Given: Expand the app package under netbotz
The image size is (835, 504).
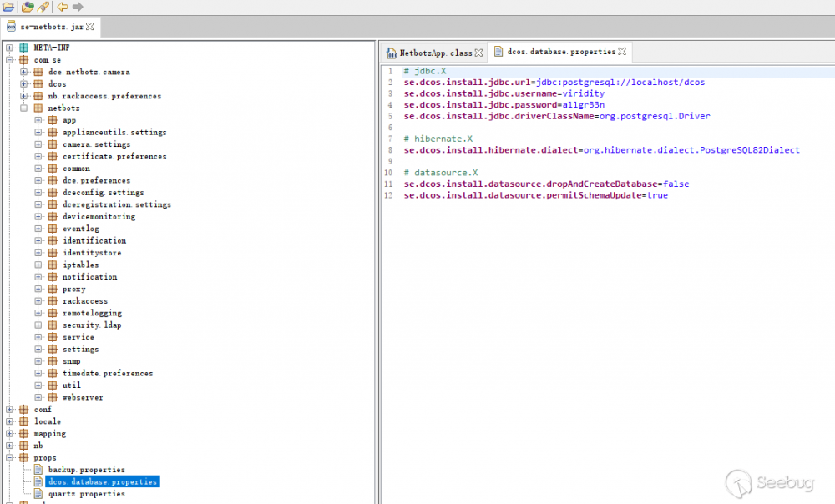Looking at the screenshot, I should click(x=38, y=119).
